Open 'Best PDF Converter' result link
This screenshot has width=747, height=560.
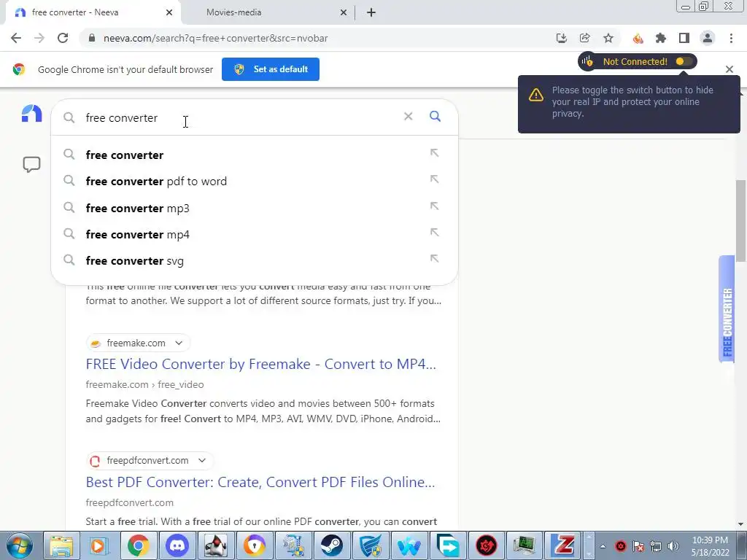coord(260,482)
